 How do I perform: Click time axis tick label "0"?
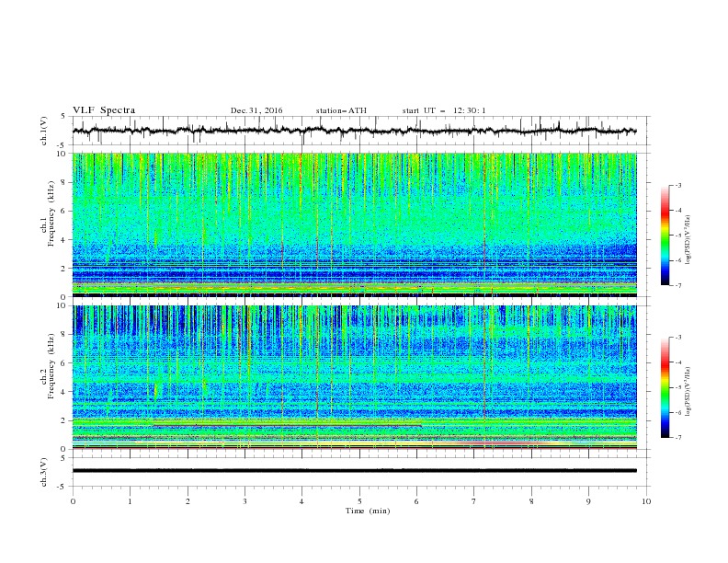pyautogui.click(x=73, y=501)
